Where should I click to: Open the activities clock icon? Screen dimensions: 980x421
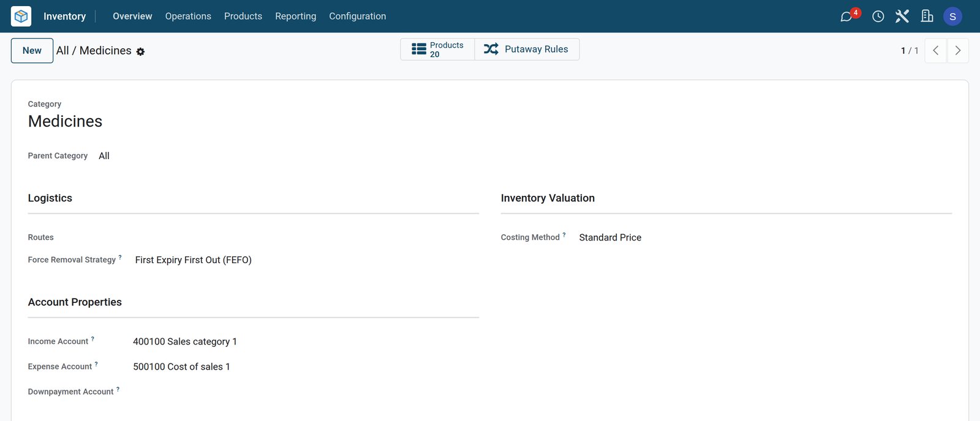click(x=878, y=17)
